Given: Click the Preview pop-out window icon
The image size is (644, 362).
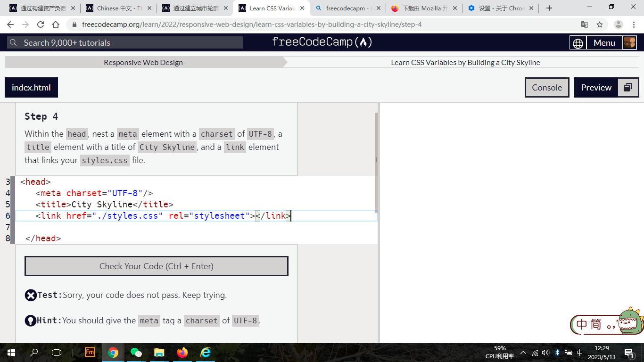Looking at the screenshot, I should [x=627, y=87].
